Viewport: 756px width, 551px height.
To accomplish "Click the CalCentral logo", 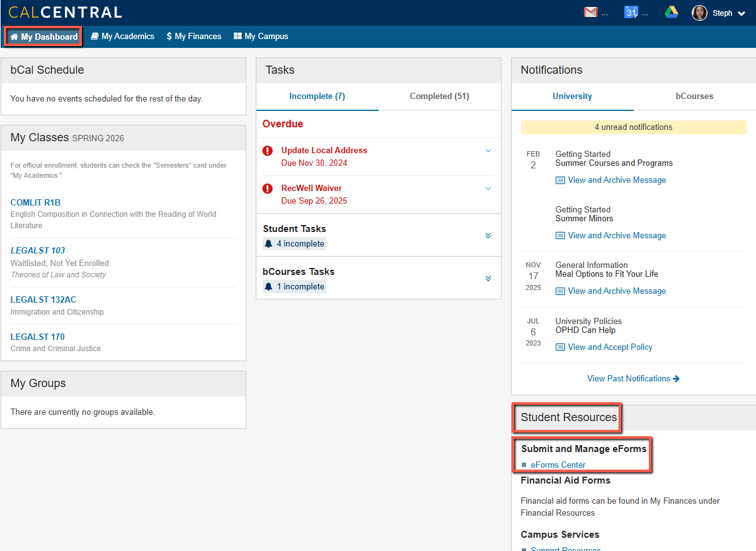I will pyautogui.click(x=65, y=13).
